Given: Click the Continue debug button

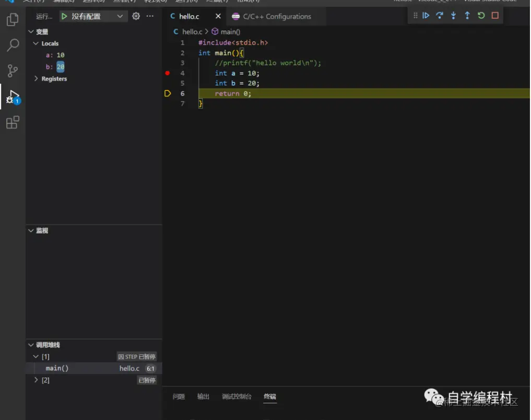Looking at the screenshot, I should 426,16.
